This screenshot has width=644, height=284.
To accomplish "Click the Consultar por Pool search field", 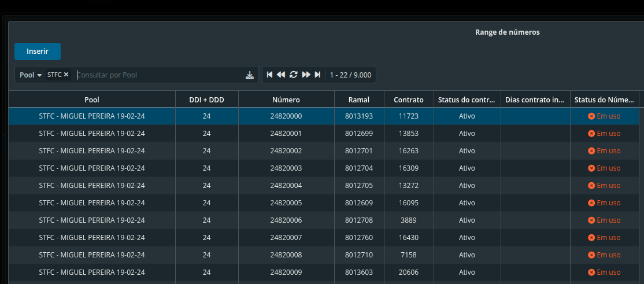I will [159, 75].
